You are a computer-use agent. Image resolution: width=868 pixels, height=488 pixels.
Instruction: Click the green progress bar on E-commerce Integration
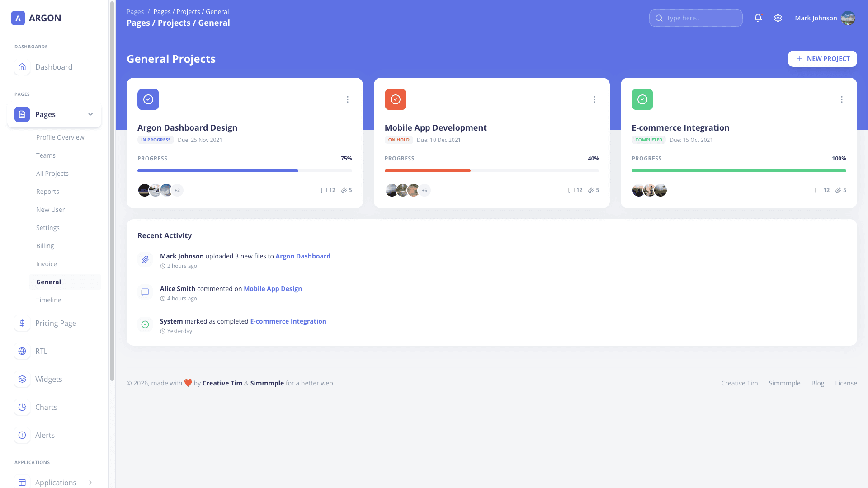point(739,171)
